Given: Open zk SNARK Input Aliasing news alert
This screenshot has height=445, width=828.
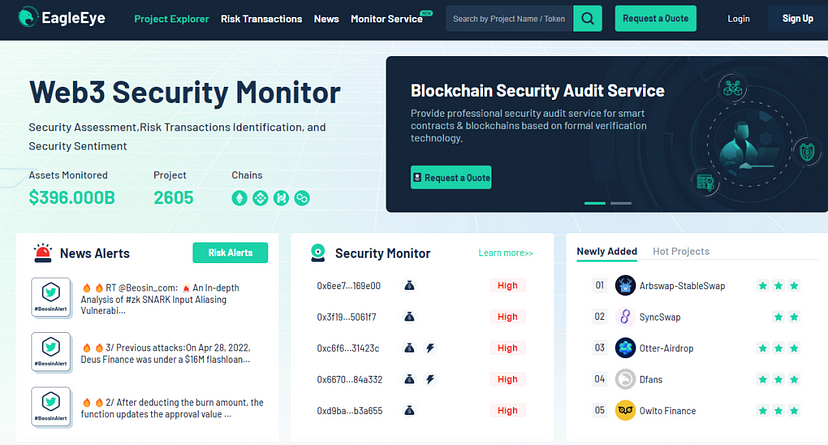Looking at the screenshot, I should point(160,299).
